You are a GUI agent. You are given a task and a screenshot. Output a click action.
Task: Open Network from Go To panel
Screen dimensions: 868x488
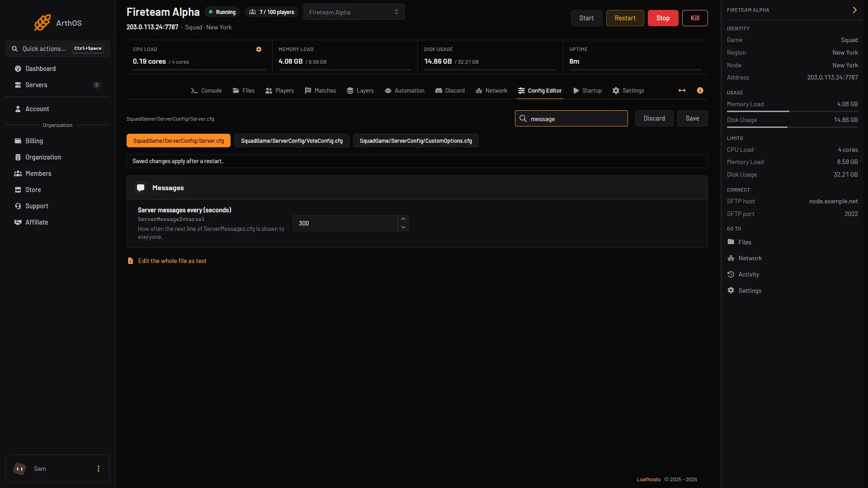(x=745, y=258)
